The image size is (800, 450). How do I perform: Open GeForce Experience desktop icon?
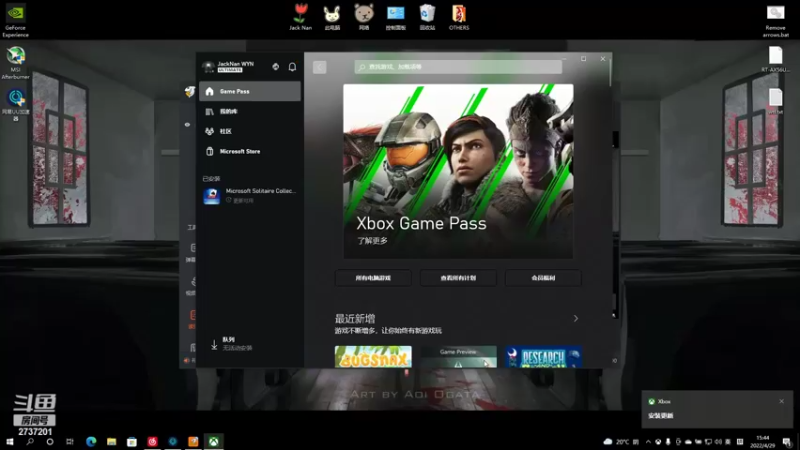(x=15, y=20)
